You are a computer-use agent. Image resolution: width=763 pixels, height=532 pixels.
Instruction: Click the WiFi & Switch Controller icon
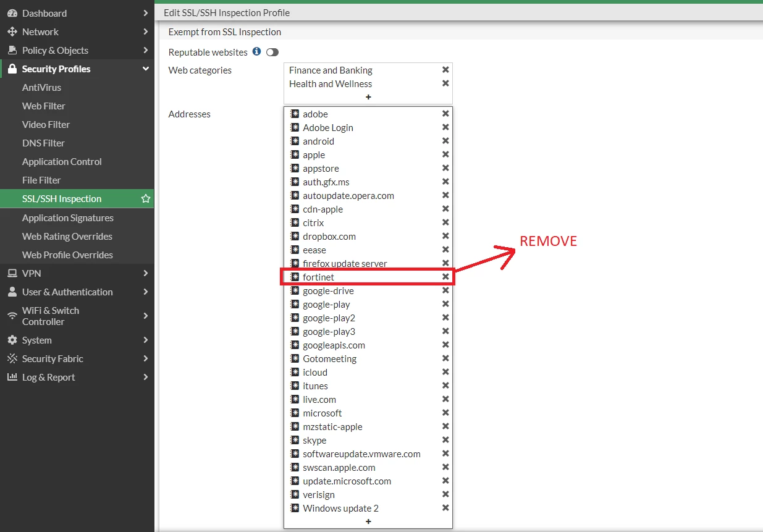point(12,316)
